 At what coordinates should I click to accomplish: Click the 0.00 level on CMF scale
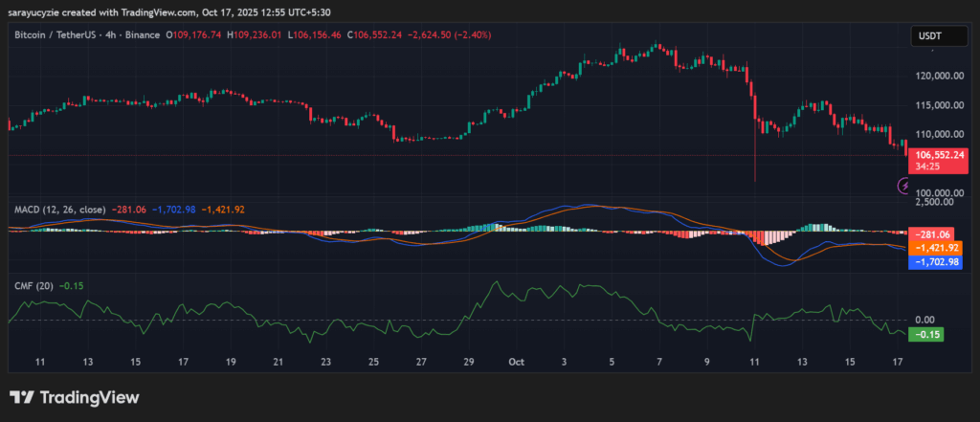click(x=924, y=320)
